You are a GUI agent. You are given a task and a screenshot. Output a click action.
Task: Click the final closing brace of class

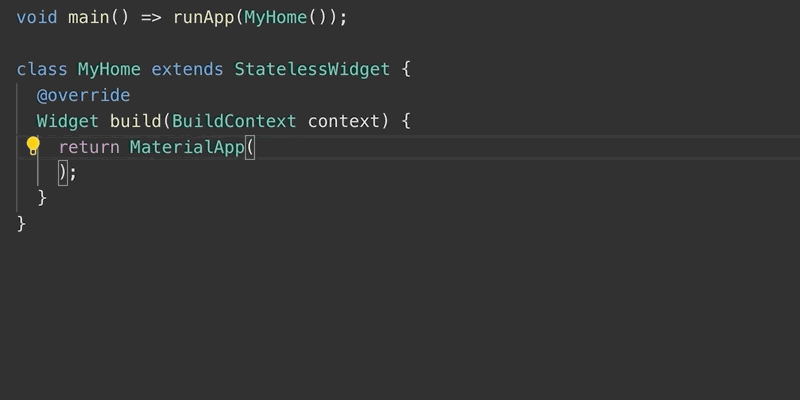(x=21, y=223)
